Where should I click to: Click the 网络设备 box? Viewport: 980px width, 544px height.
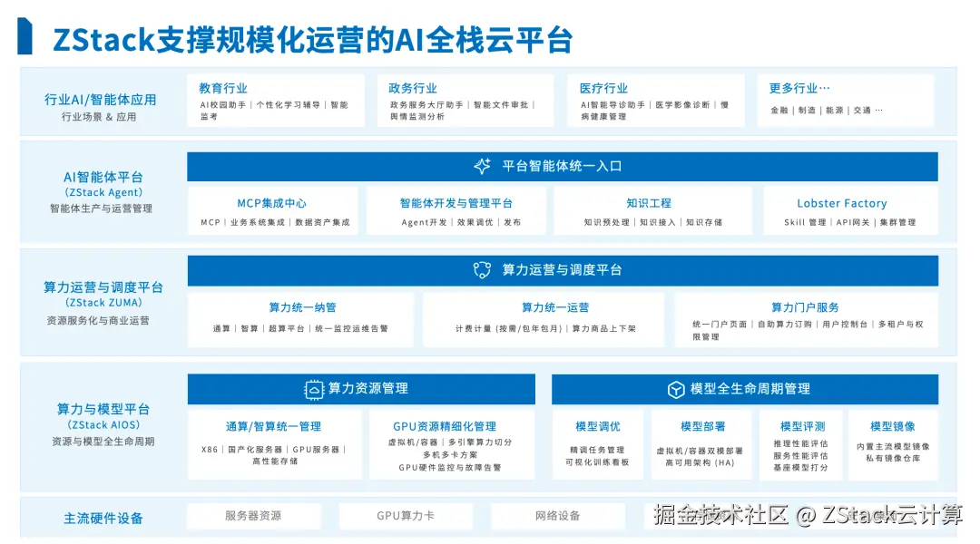tap(558, 516)
